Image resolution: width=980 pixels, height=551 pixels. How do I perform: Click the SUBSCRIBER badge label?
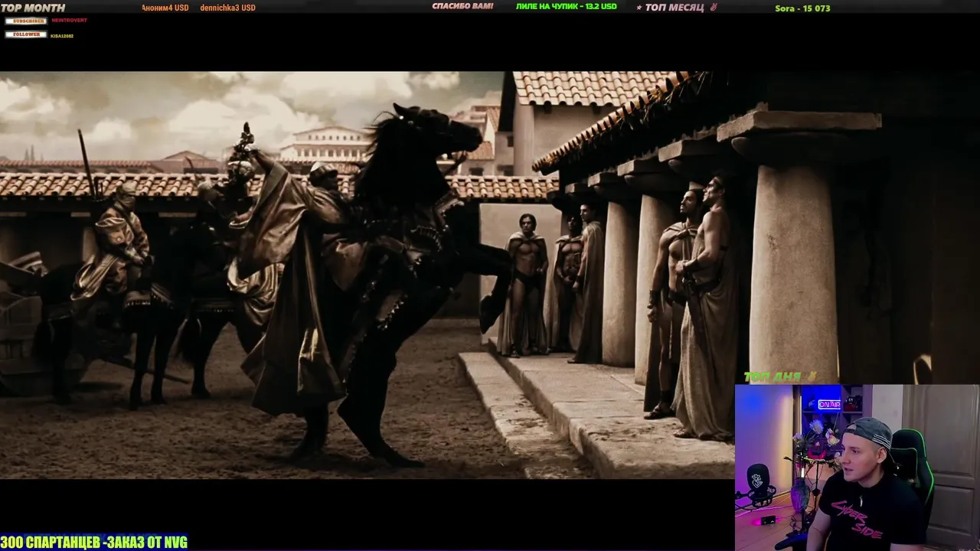point(25,21)
